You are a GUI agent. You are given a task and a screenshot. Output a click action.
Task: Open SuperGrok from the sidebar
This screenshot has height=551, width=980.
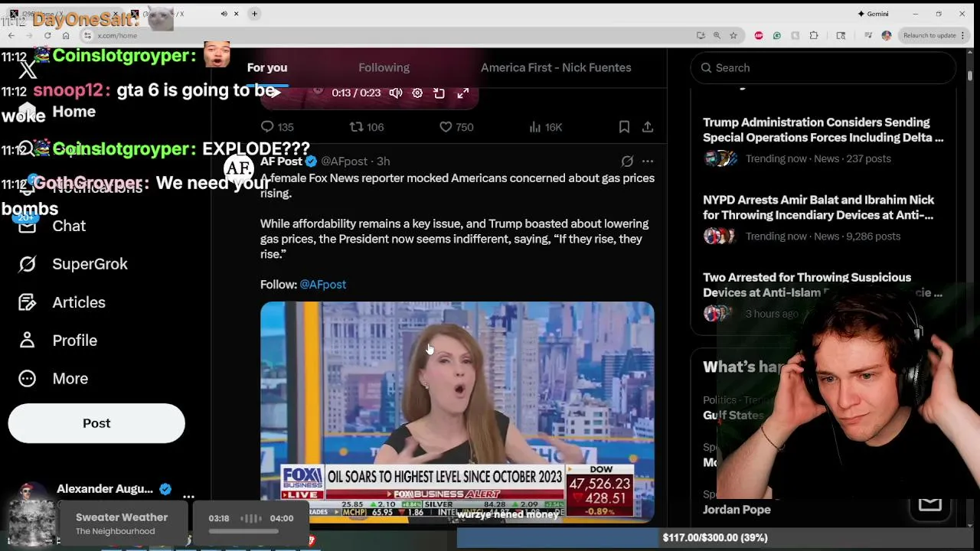click(90, 264)
